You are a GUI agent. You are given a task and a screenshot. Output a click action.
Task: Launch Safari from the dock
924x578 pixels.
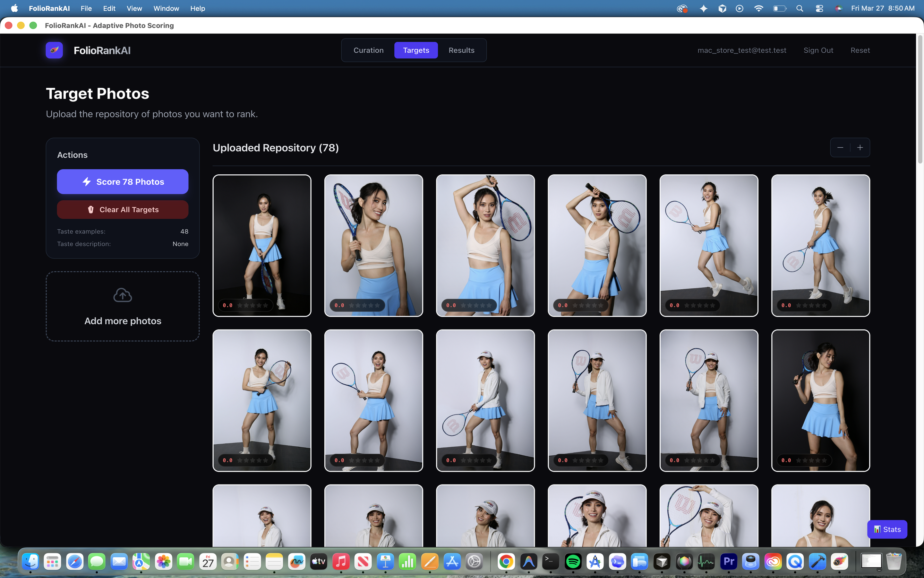75,562
